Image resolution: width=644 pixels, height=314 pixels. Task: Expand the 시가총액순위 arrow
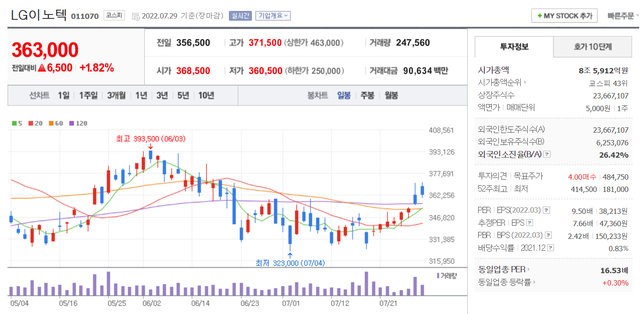[525, 83]
